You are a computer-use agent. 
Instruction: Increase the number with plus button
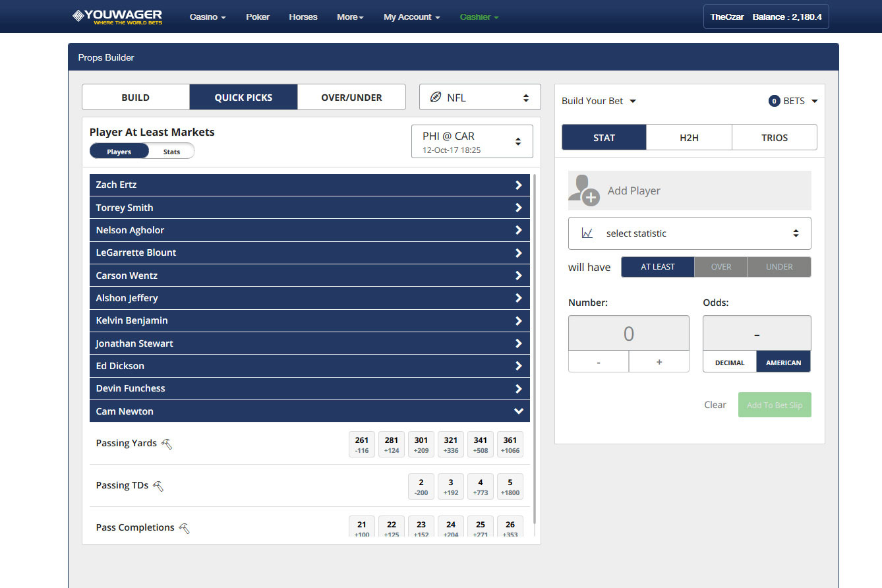point(659,362)
